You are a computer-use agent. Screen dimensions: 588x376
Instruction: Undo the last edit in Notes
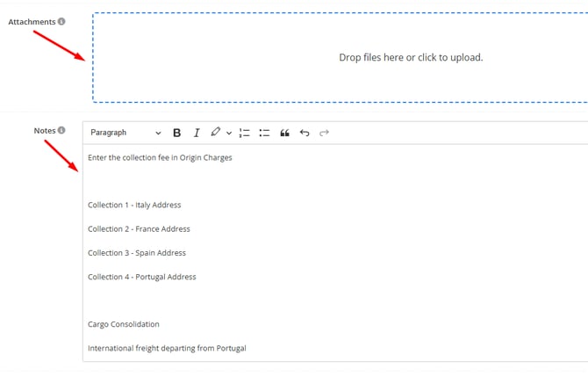coord(305,133)
